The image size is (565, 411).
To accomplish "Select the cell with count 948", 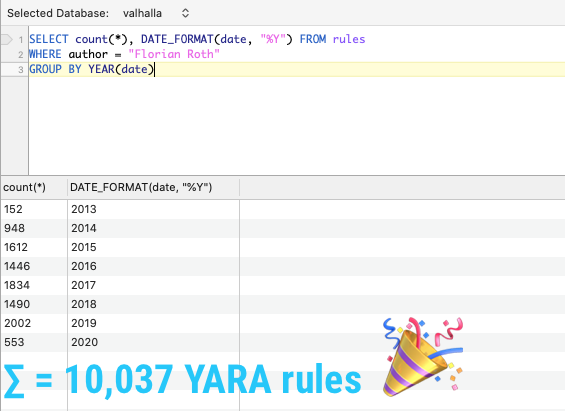I will (x=34, y=228).
